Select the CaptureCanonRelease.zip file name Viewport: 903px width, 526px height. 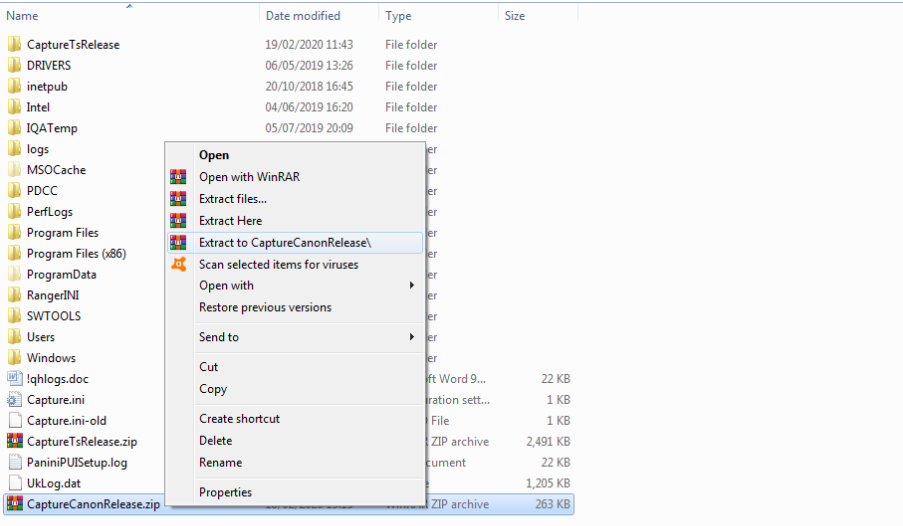click(93, 504)
